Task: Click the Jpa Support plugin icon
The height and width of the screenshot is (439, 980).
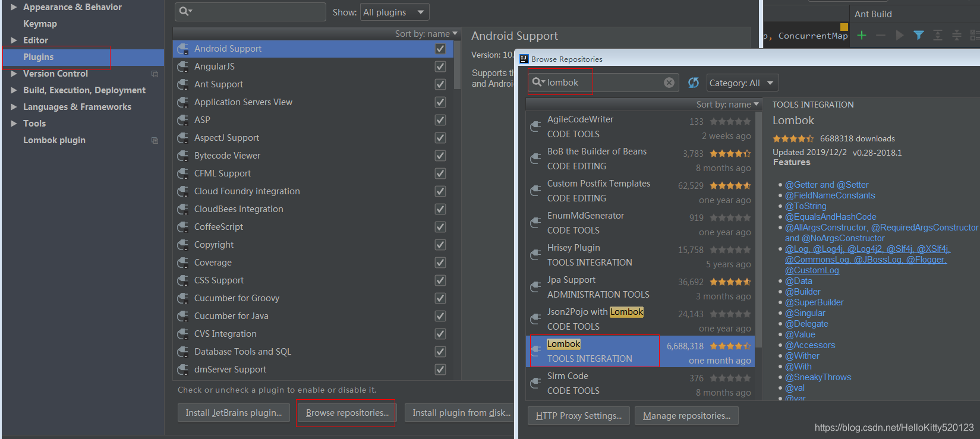Action: point(535,287)
